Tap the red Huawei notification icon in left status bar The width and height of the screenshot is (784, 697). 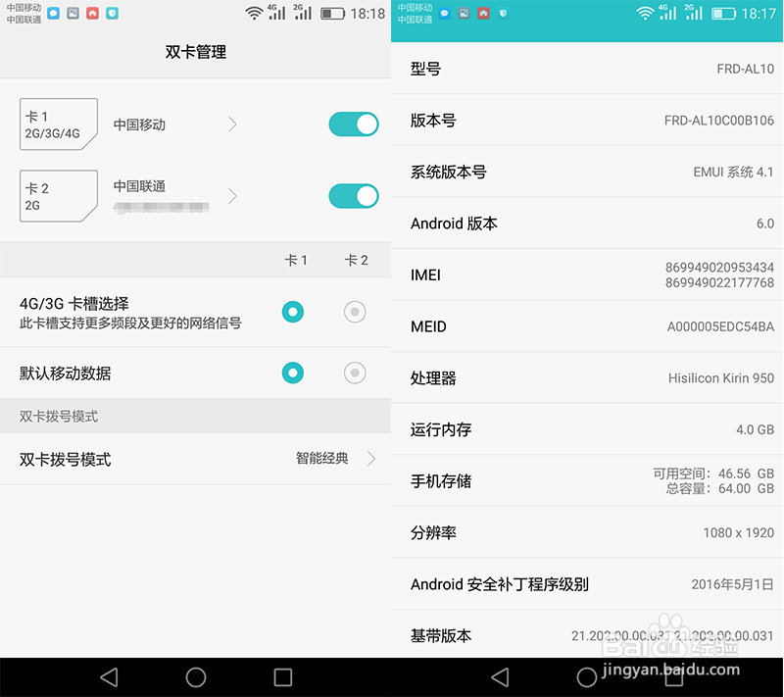coord(92,14)
